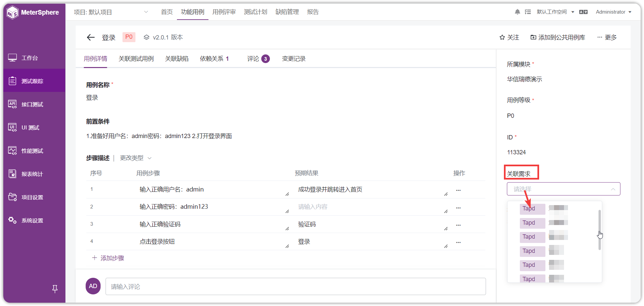Click the 关注 star button

click(509, 38)
